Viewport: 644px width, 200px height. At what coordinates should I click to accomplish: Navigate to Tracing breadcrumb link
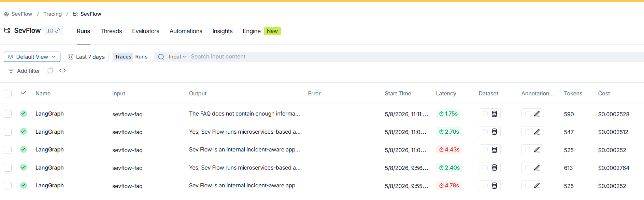(53, 14)
